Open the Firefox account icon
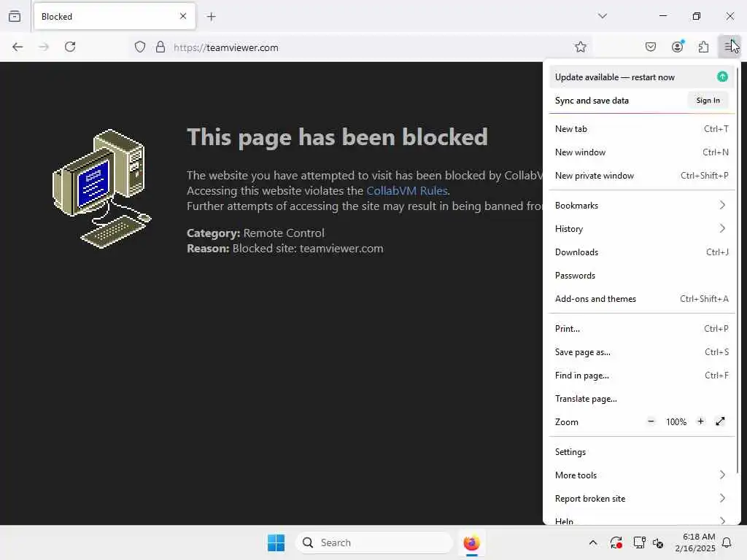Image resolution: width=747 pixels, height=560 pixels. pyautogui.click(x=678, y=47)
